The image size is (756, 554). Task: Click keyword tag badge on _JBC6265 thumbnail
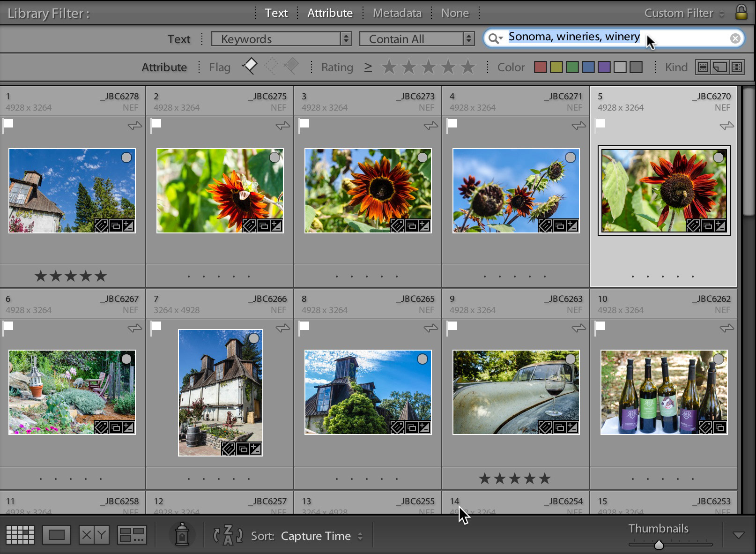[x=397, y=427]
